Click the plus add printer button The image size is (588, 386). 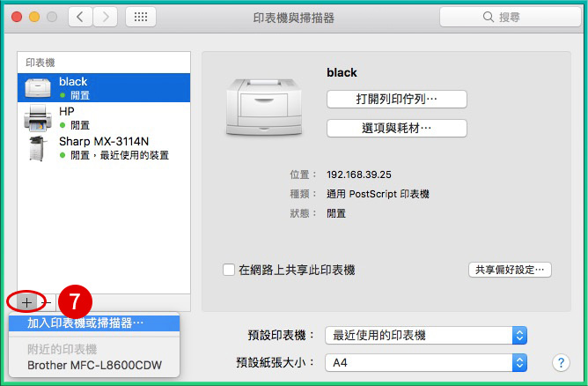[x=26, y=302]
